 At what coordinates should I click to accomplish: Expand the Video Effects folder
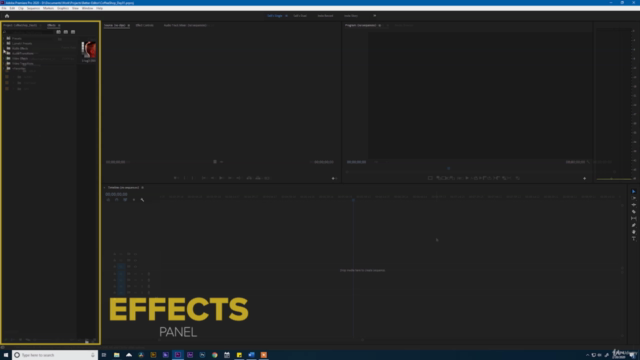click(4, 58)
